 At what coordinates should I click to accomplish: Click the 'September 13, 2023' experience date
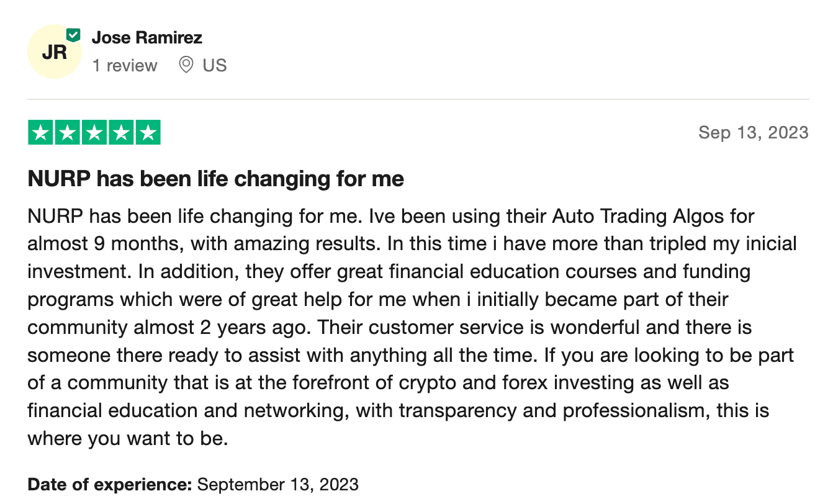tap(277, 484)
